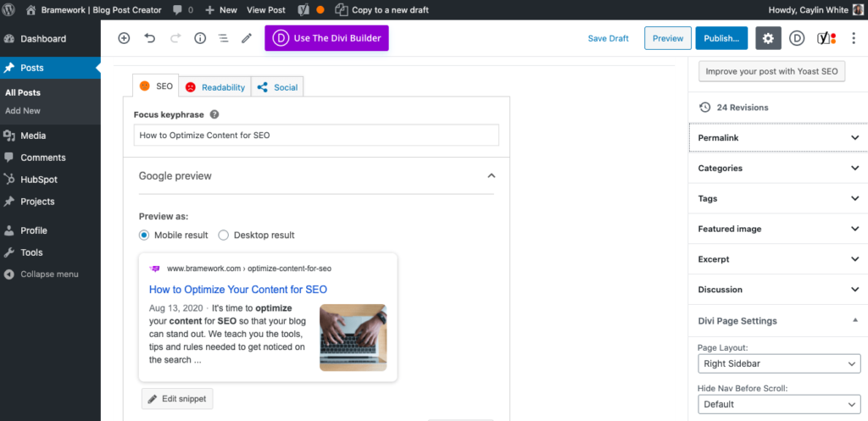Expand the Featured image panel
868x421 pixels.
pyautogui.click(x=778, y=229)
